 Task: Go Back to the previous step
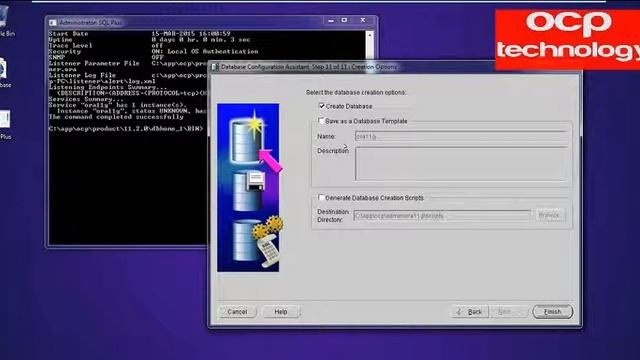(470, 312)
